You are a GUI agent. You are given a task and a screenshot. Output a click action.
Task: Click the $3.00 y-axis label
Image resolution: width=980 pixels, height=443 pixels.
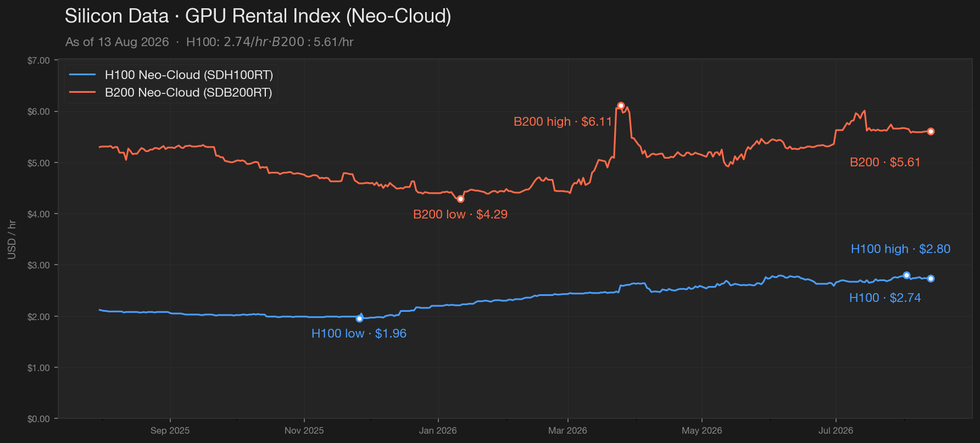(x=38, y=265)
